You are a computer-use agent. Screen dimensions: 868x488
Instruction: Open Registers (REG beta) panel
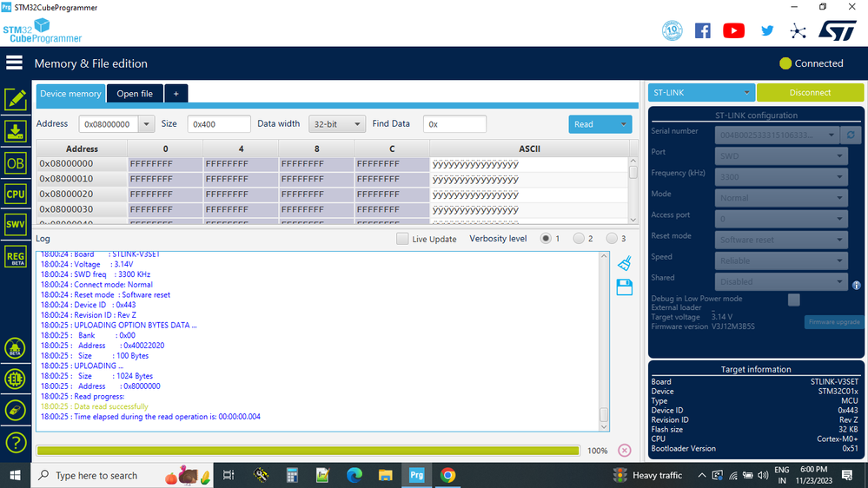click(x=16, y=257)
